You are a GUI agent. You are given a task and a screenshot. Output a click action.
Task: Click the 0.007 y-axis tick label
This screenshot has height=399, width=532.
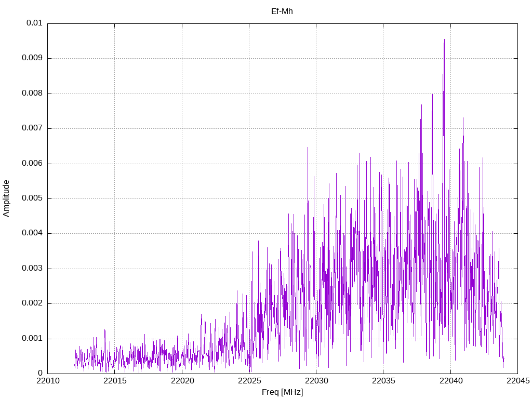(x=32, y=128)
